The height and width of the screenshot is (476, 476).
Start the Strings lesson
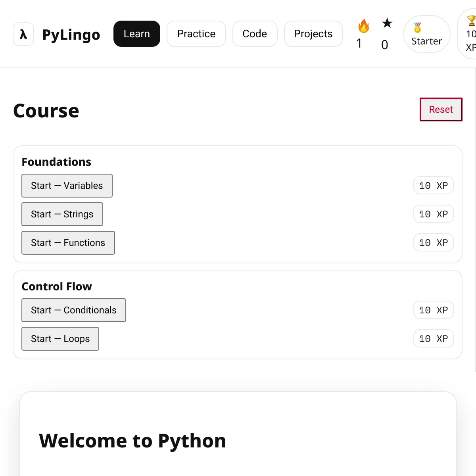coord(62,214)
